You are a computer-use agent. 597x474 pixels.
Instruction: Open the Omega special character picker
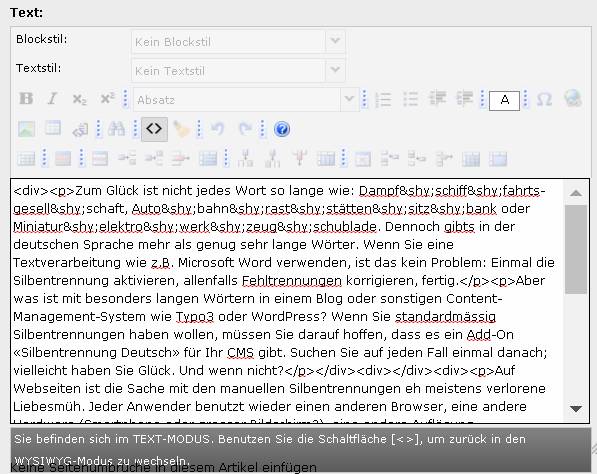[x=544, y=99]
